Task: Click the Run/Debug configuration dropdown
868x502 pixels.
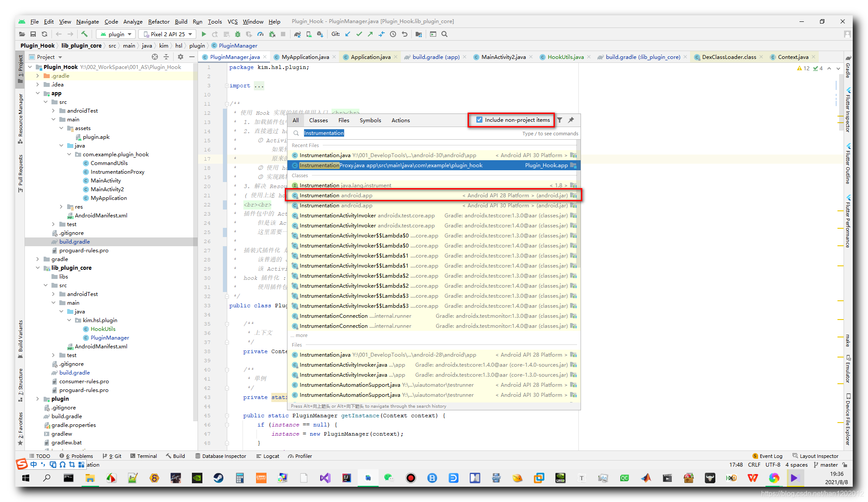Action: (x=118, y=34)
